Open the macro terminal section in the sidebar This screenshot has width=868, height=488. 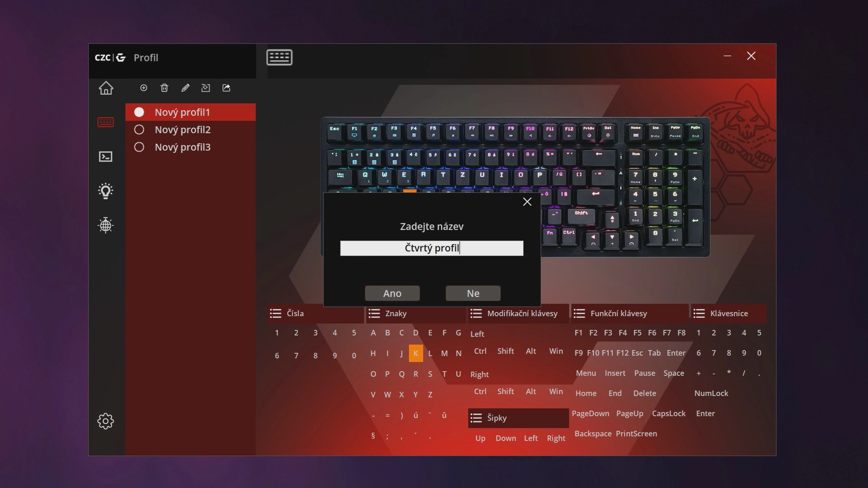106,157
